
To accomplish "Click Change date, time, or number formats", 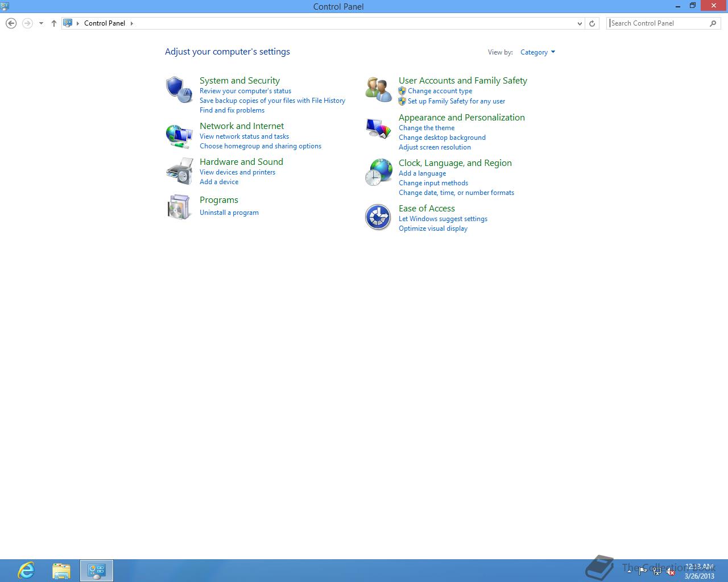I will pos(456,193).
